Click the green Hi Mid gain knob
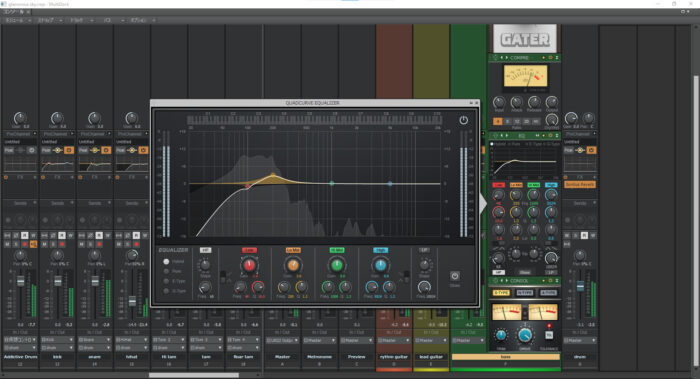 (337, 265)
